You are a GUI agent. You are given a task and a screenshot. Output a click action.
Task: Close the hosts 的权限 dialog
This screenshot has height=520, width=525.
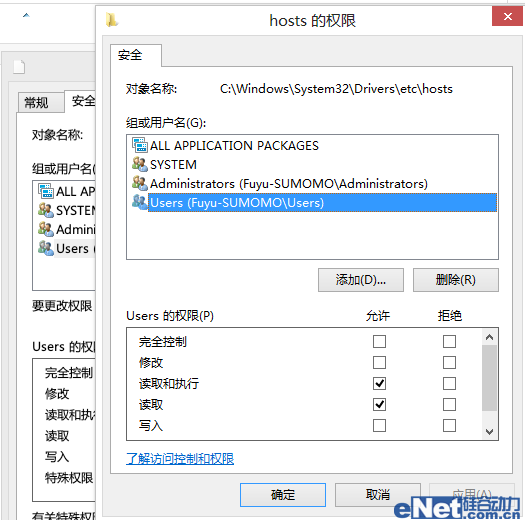[507, 16]
